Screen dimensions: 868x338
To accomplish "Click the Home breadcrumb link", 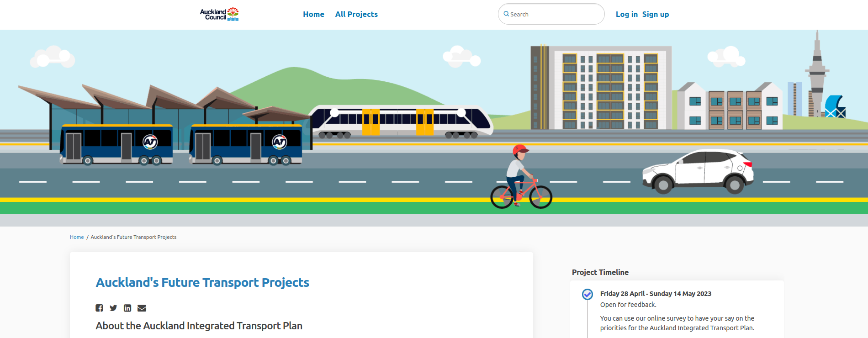I will [x=77, y=237].
